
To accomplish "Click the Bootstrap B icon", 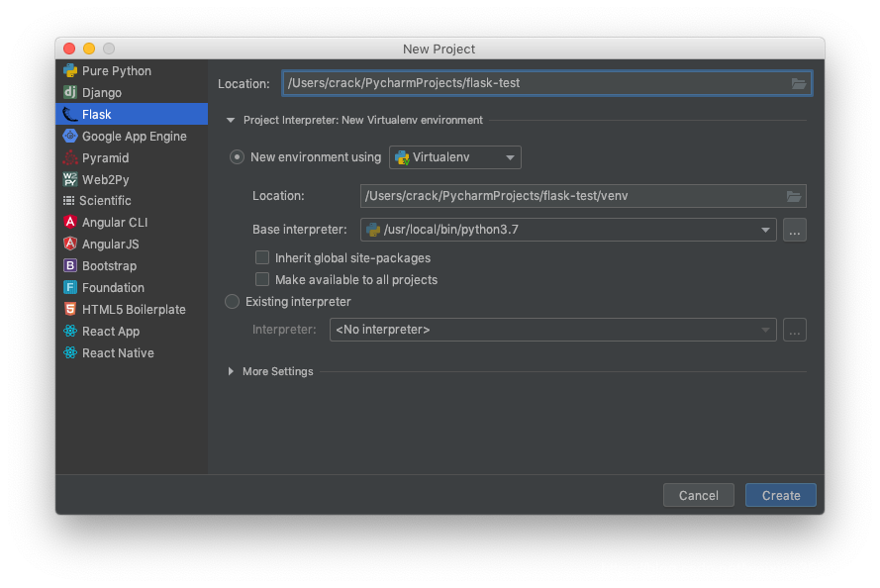I will (x=70, y=265).
